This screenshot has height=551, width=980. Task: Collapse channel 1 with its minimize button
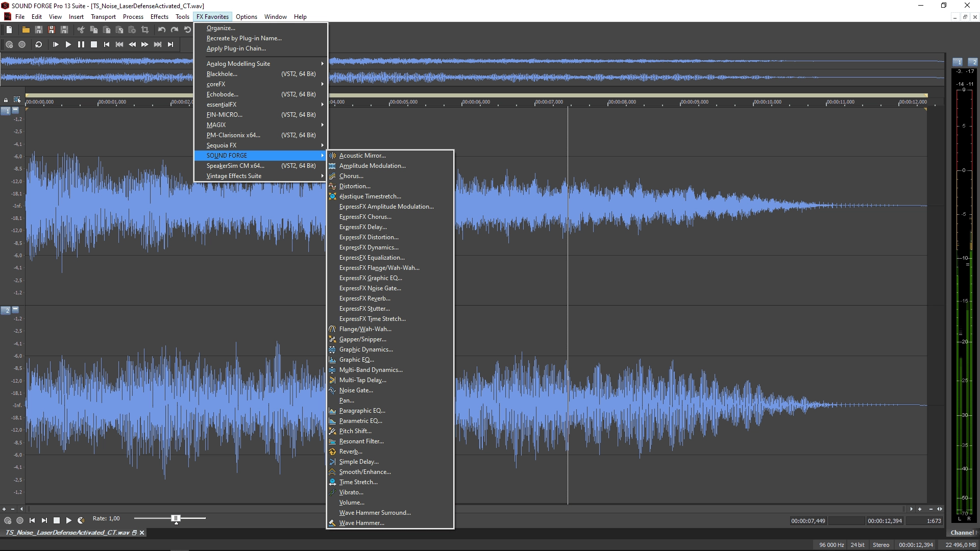coord(15,110)
